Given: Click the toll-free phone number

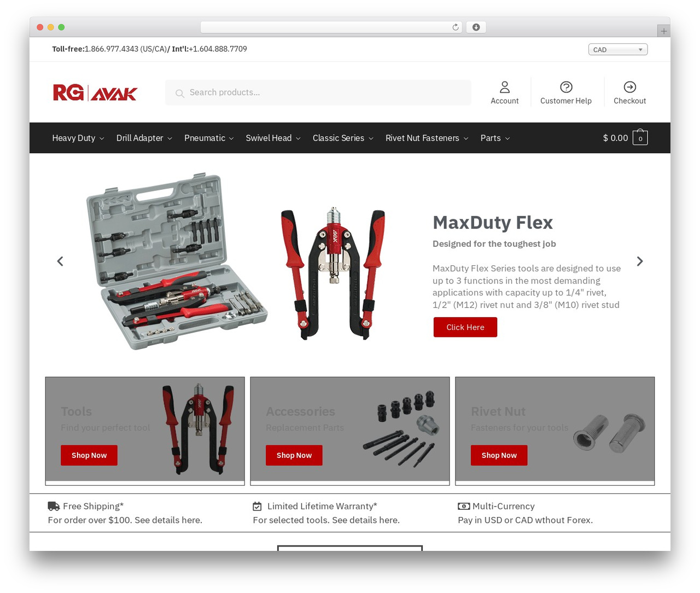Looking at the screenshot, I should (x=125, y=49).
